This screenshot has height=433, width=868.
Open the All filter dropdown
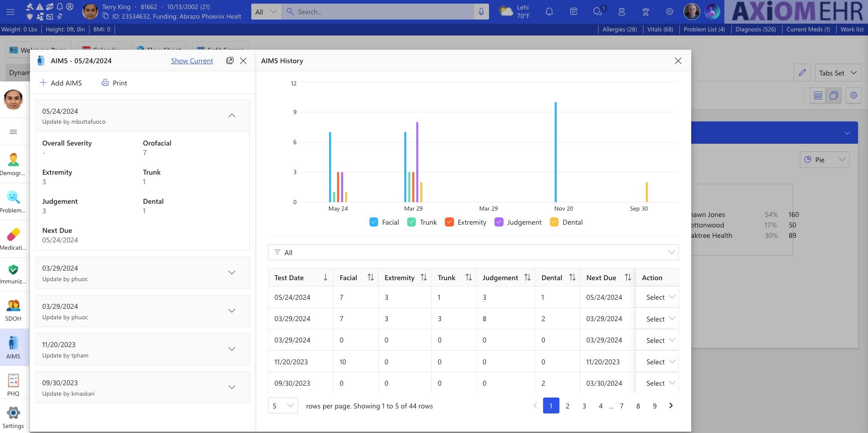(x=473, y=252)
